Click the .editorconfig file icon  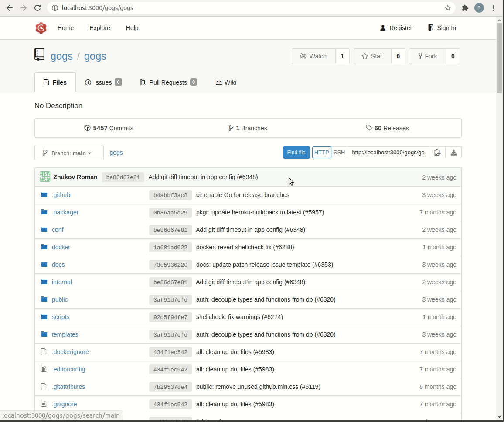[x=44, y=369]
